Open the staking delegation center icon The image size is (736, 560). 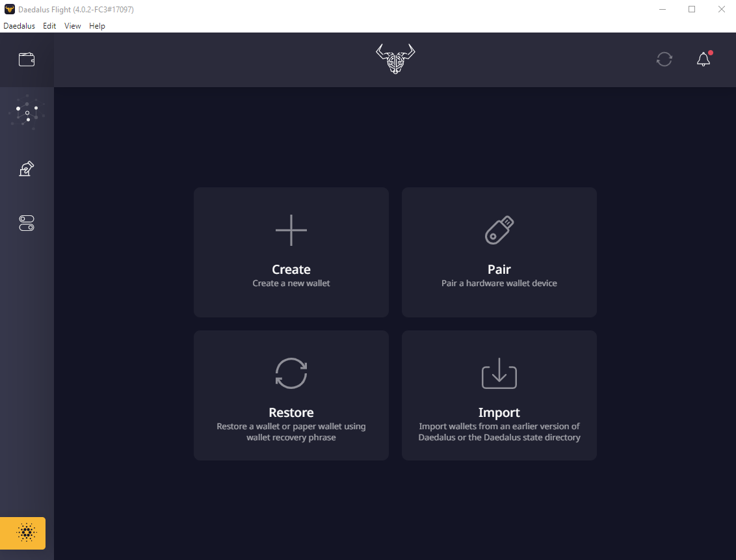pos(27,113)
